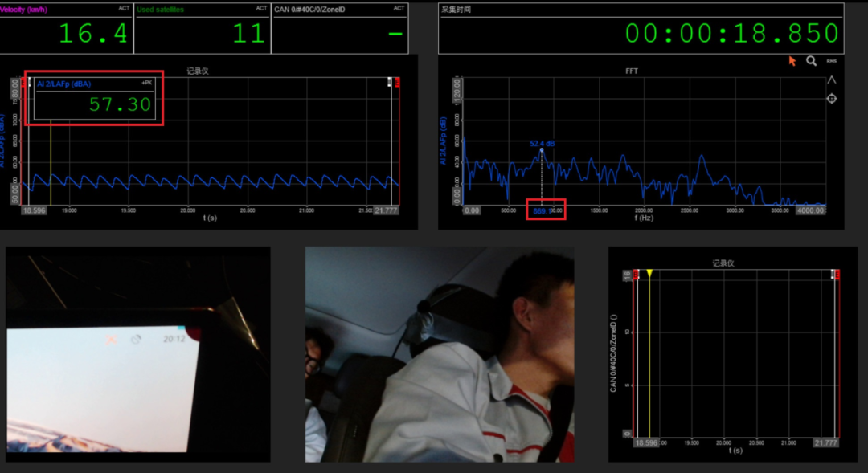This screenshot has width=868, height=473.
Task: Select the 869 Hz cursor frequency value field
Action: coord(546,210)
